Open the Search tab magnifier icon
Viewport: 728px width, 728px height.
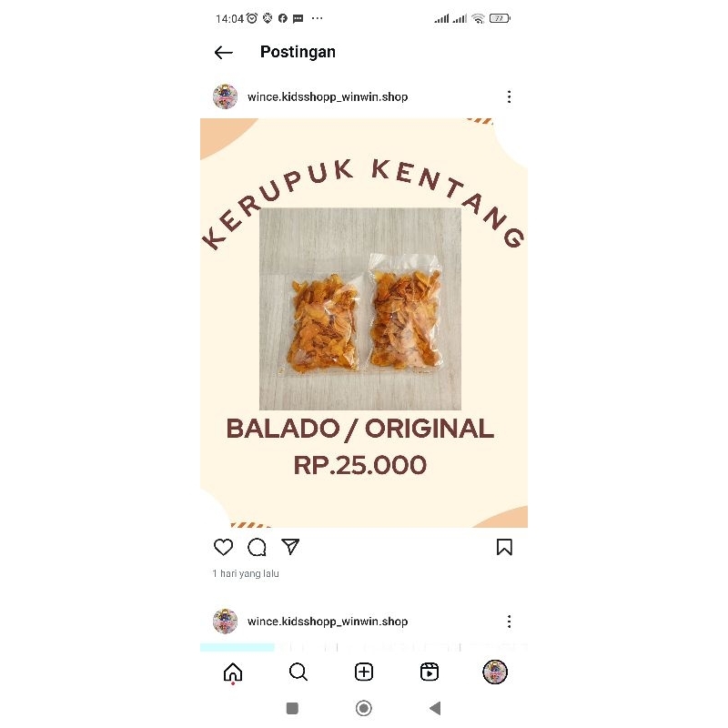click(x=298, y=672)
